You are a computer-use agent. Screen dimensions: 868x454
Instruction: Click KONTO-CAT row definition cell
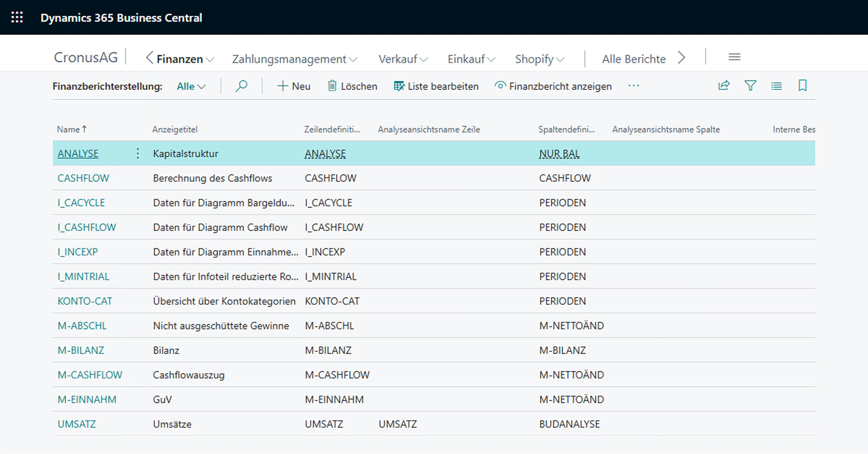[332, 301]
